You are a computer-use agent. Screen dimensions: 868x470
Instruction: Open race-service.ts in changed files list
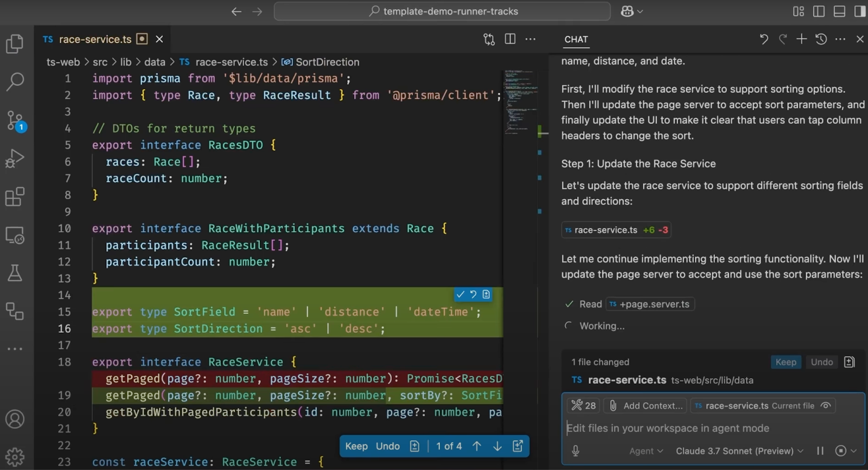click(x=662, y=380)
